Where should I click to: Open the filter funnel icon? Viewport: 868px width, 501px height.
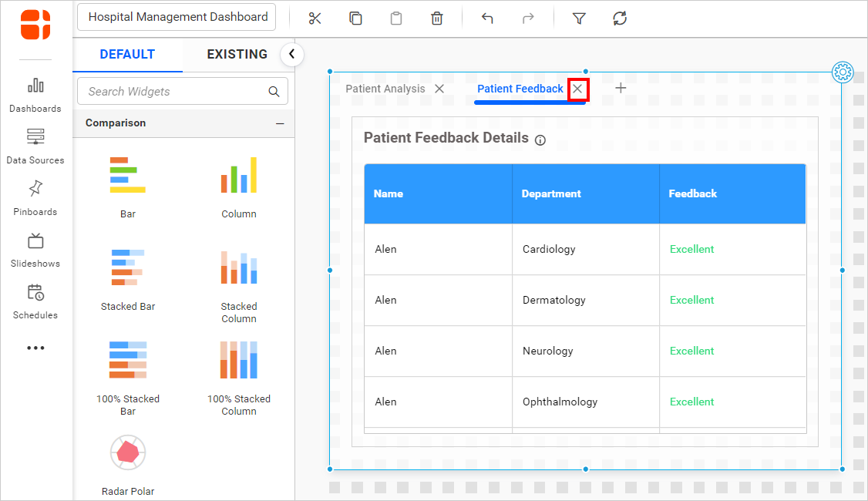tap(579, 18)
